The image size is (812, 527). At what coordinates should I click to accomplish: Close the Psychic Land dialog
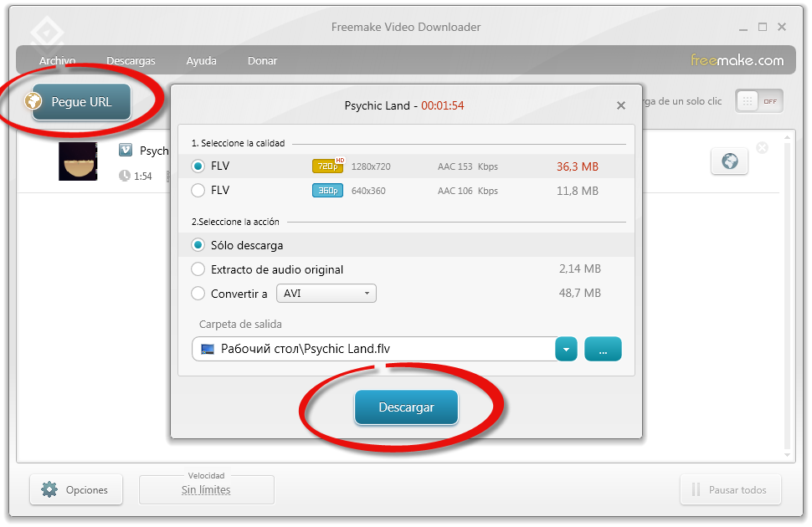621,105
